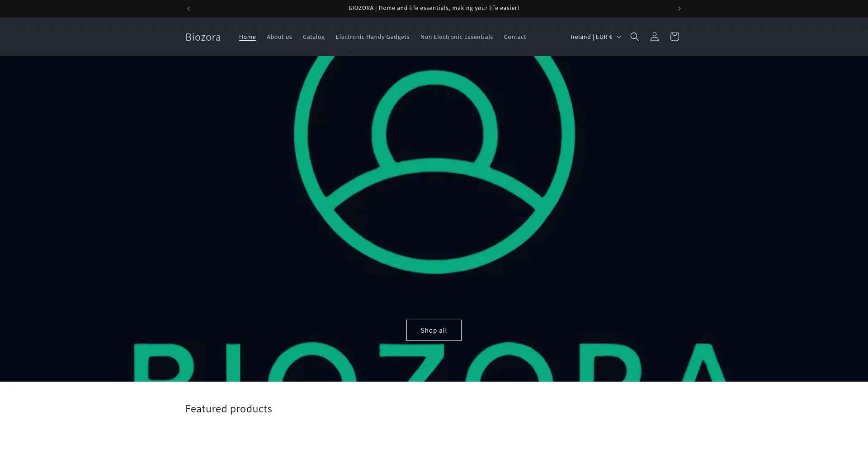Open the account login icon
The width and height of the screenshot is (868, 449).
point(654,37)
